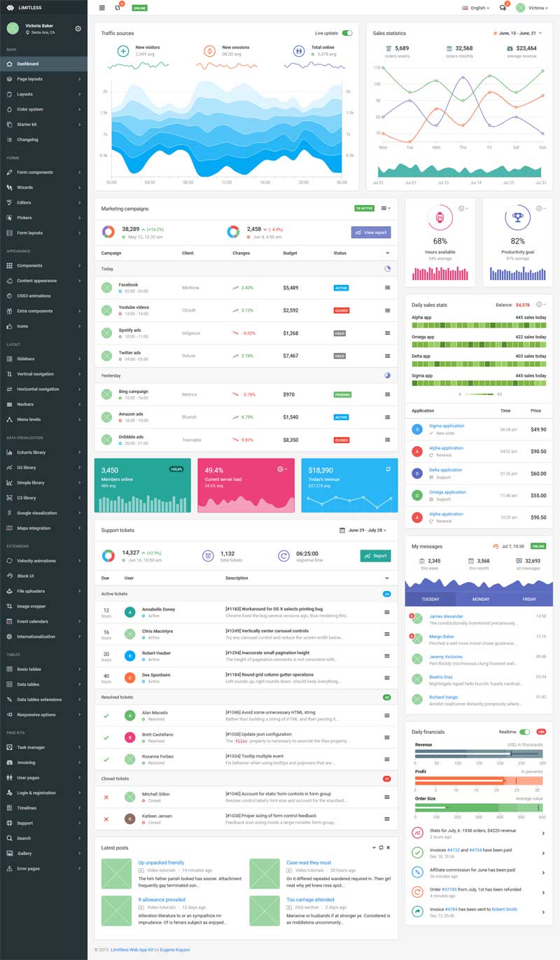The height and width of the screenshot is (960, 560).
Task: Open the Victoria user dropdown
Action: (532, 8)
